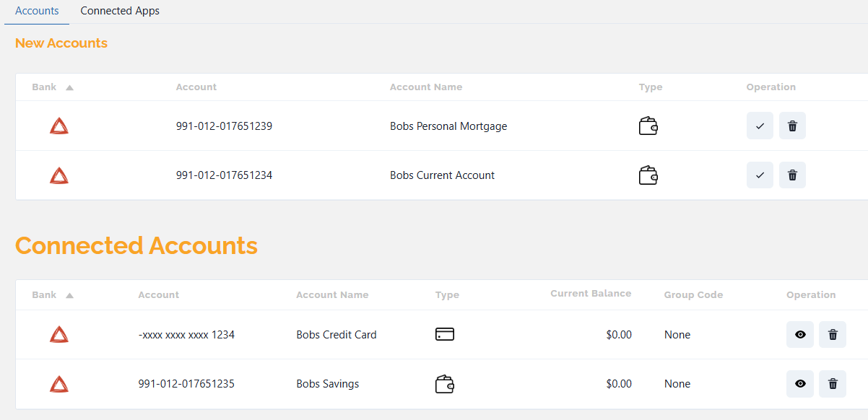
Task: Click account number 991-012-017651235
Action: [x=186, y=384]
